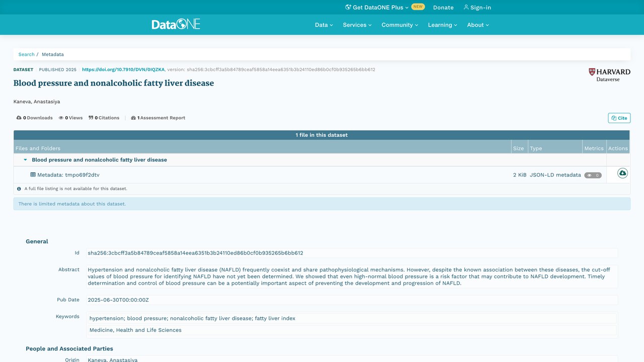Click the Harvard Dataverse logo
This screenshot has height=362, width=644.
click(x=609, y=75)
